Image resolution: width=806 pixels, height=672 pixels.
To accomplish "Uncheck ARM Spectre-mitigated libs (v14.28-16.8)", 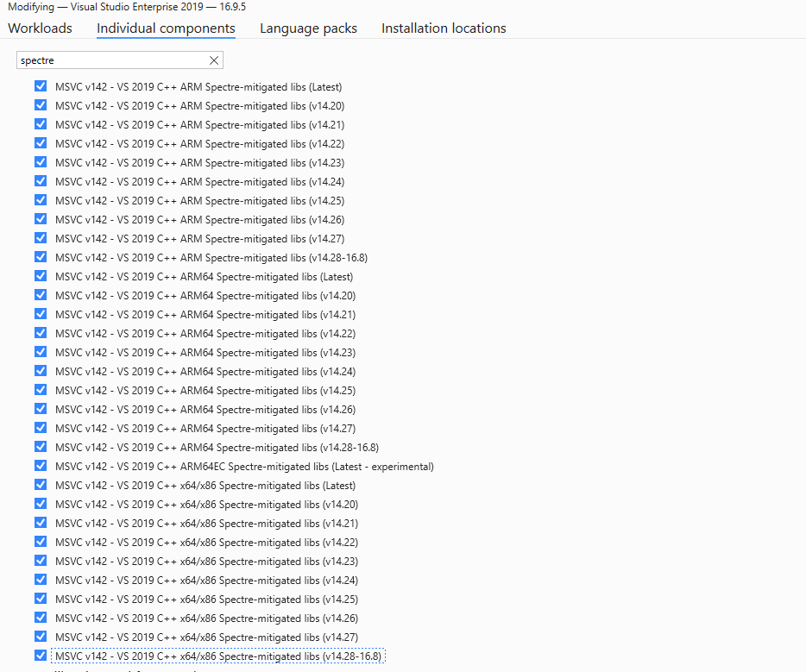I will (41, 257).
